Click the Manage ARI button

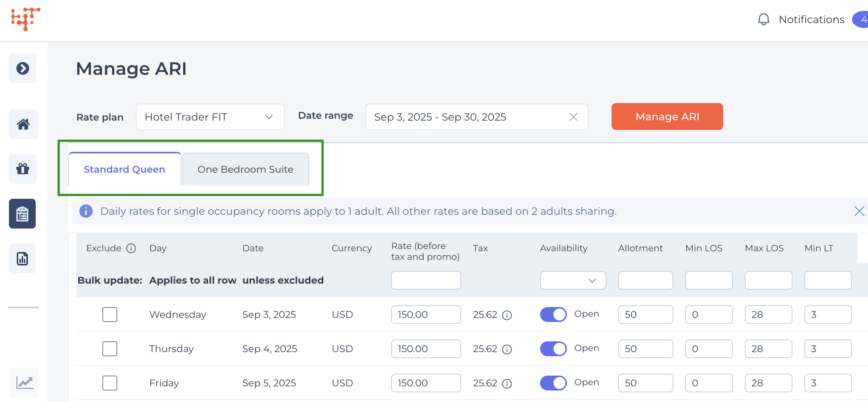(667, 117)
